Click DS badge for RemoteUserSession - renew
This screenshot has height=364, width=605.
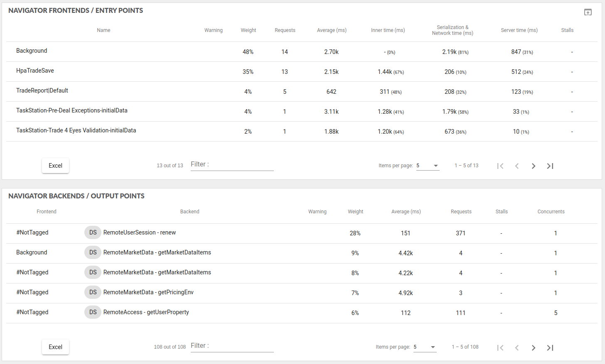pyautogui.click(x=93, y=232)
